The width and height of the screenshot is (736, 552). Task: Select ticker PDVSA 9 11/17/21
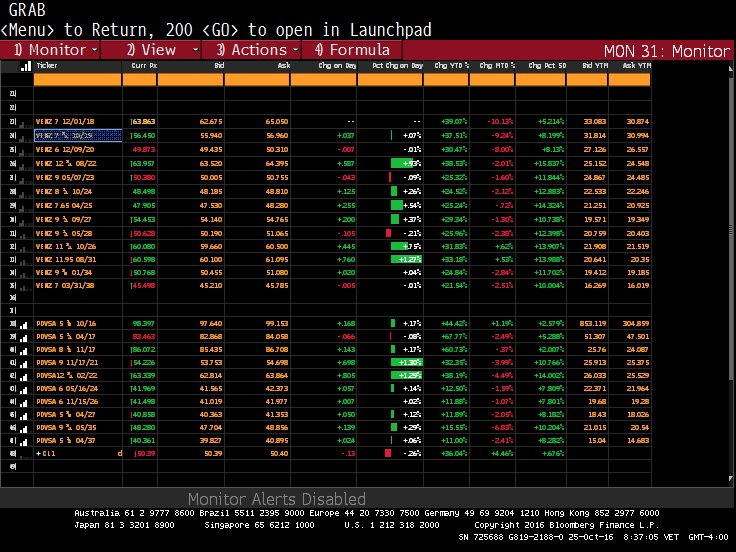pos(67,362)
